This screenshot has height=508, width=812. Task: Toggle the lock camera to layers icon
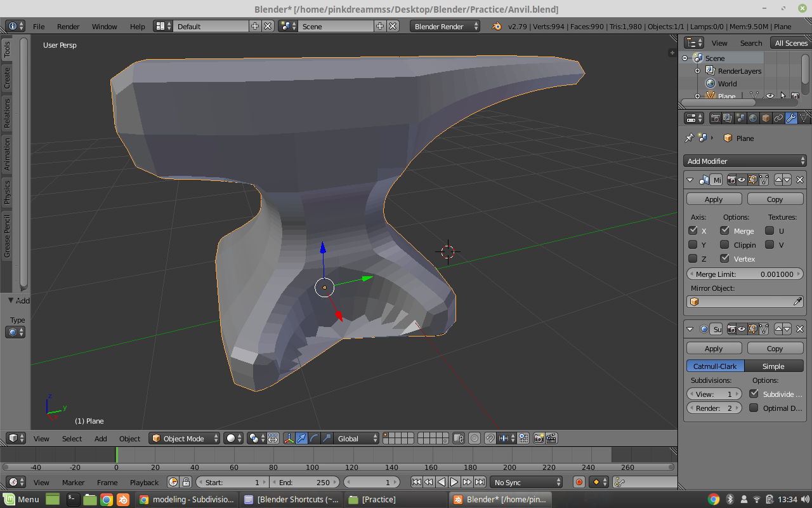458,438
